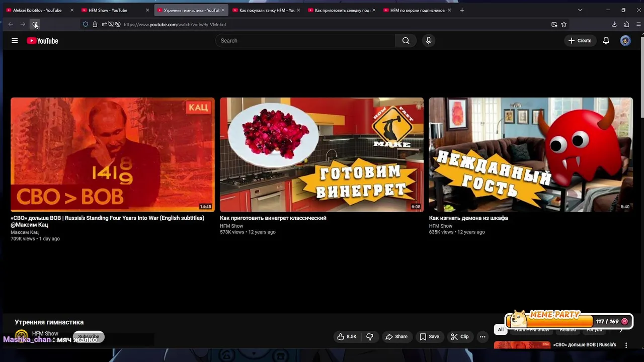Click the search magnifier button
The width and height of the screenshot is (644, 362).
406,41
